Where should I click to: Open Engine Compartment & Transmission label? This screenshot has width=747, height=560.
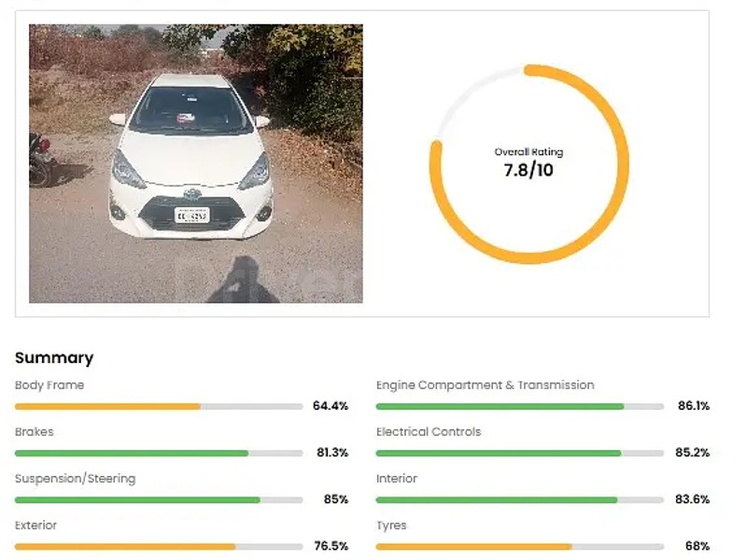click(485, 385)
